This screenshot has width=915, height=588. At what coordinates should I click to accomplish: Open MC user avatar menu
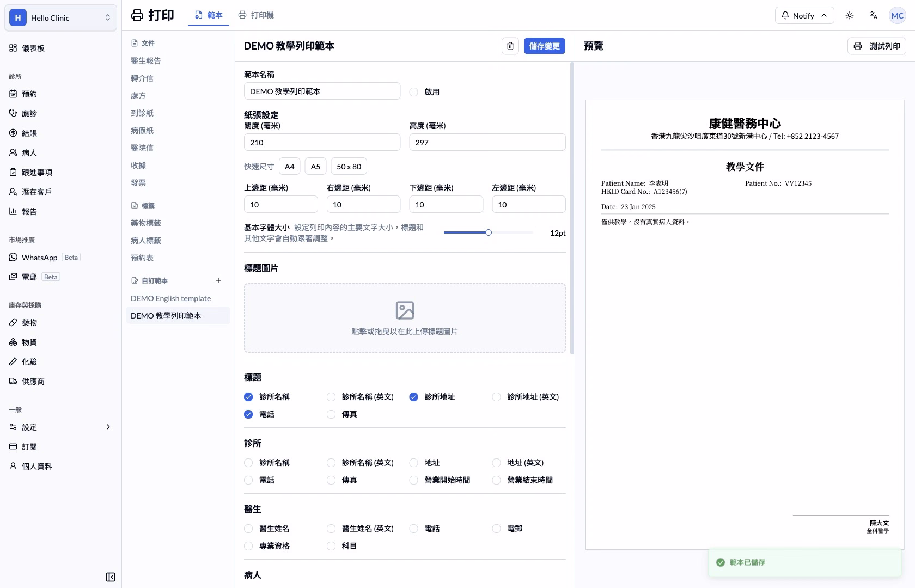[897, 16]
